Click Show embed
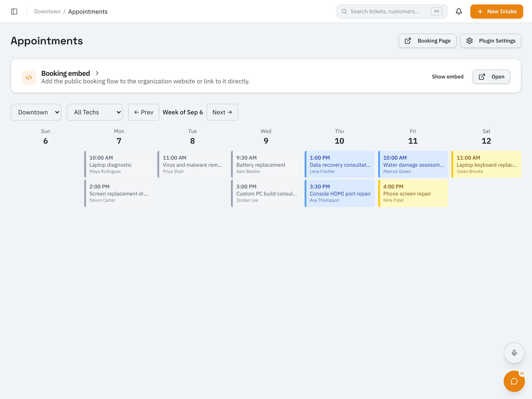532x399 pixels. click(448, 77)
